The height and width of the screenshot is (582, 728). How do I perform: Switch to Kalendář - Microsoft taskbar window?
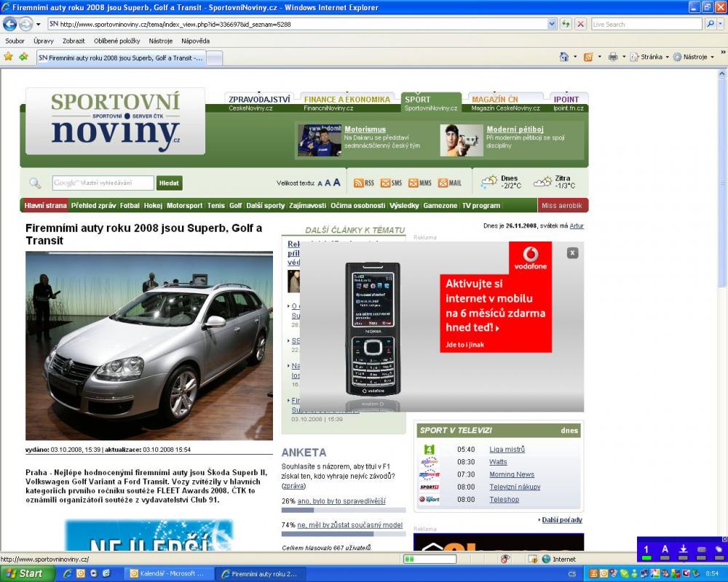click(170, 574)
